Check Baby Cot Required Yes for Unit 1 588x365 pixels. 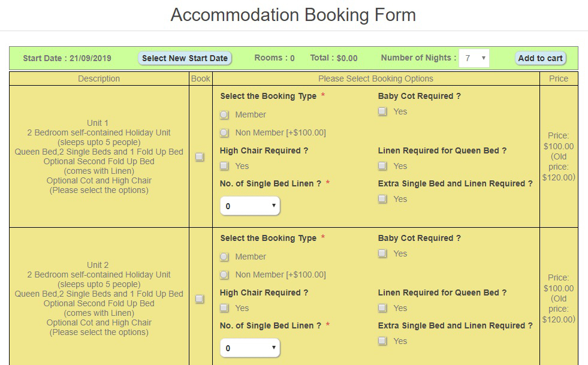click(x=382, y=111)
